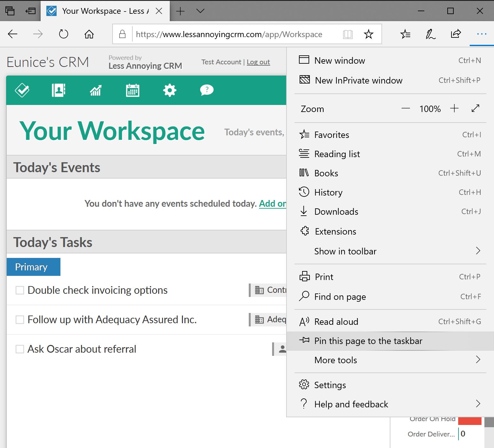Open Adequacy company tag beside follow-up task

pyautogui.click(x=268, y=319)
